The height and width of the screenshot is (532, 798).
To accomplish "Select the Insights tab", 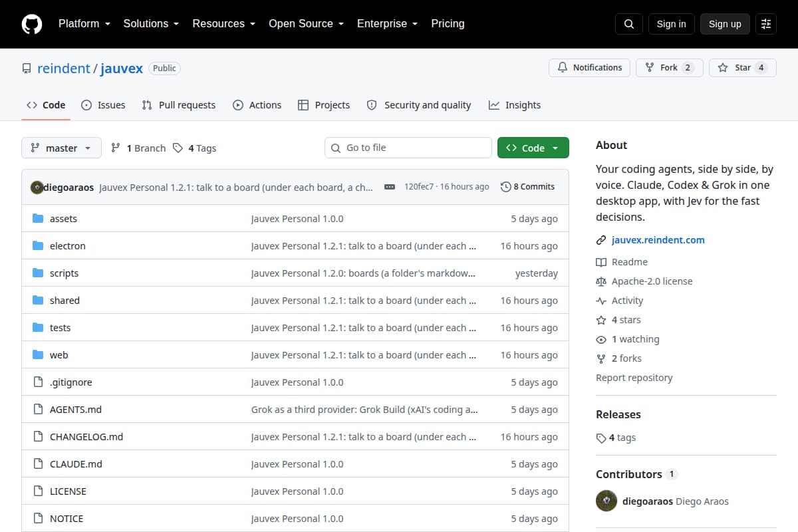I will 515,105.
